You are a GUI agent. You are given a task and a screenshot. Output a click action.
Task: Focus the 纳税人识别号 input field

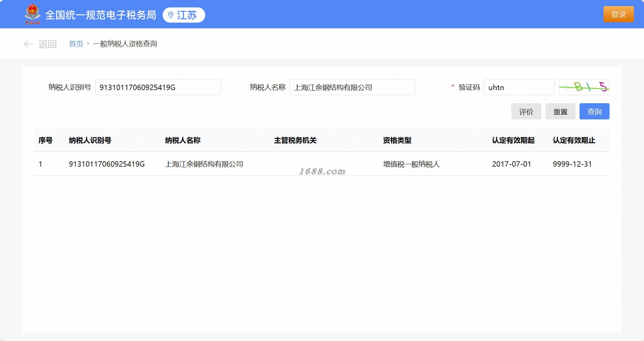158,87
